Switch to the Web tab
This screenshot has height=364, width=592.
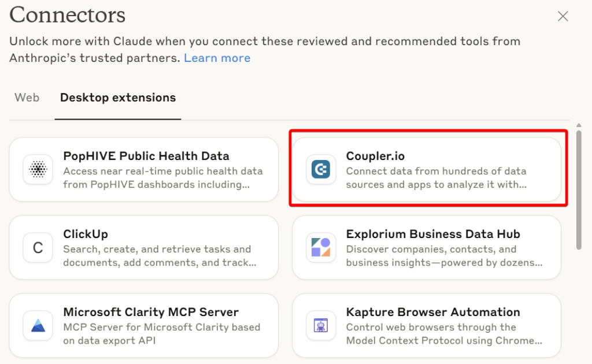pos(27,98)
